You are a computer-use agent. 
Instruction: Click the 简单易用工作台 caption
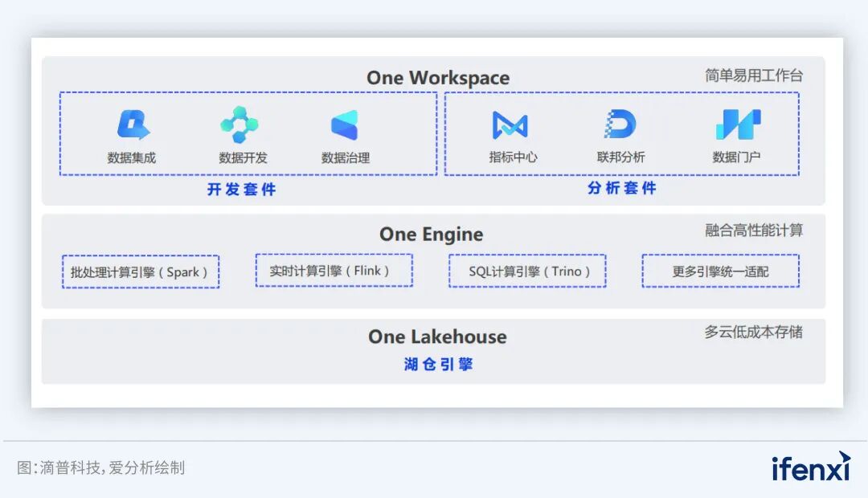pyautogui.click(x=753, y=76)
